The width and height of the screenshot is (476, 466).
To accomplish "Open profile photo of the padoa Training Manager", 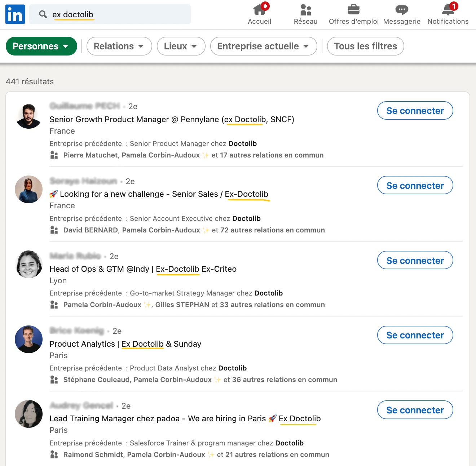I will click(28, 414).
